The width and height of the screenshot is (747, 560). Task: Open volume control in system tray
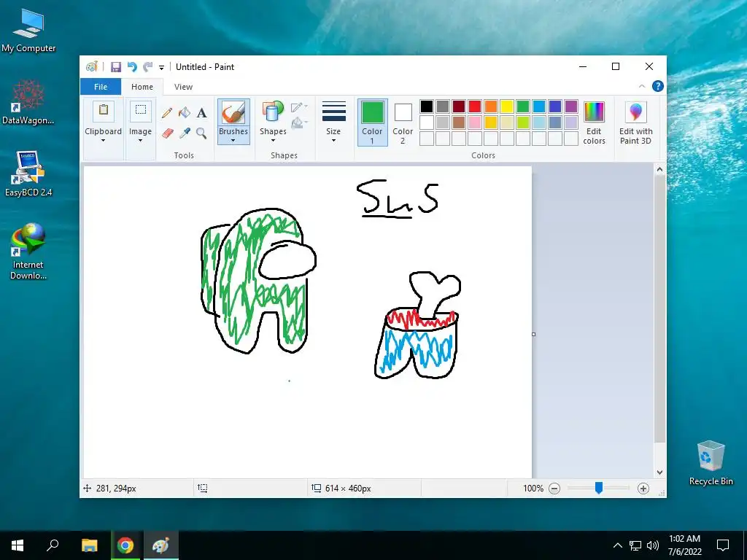tap(653, 545)
